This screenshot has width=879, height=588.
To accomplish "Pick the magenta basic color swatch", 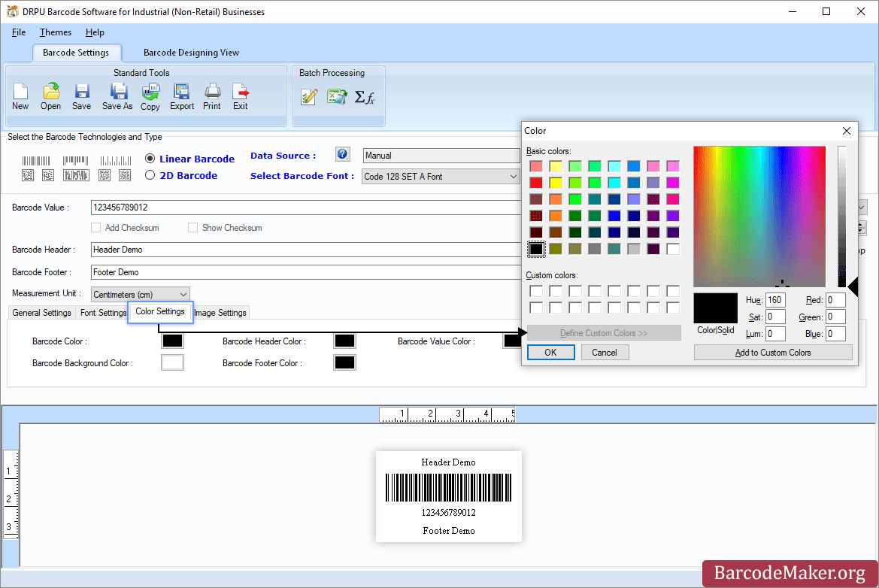I will (673, 183).
